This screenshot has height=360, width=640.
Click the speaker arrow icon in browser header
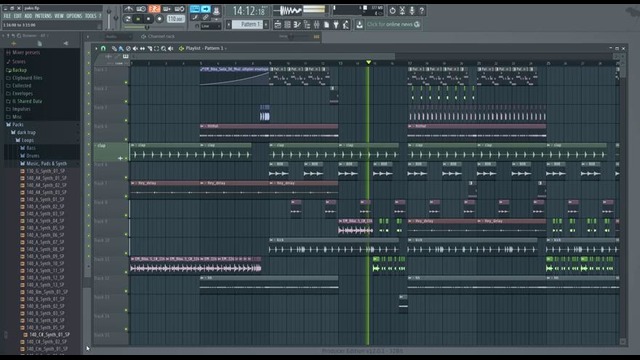pyautogui.click(x=66, y=43)
